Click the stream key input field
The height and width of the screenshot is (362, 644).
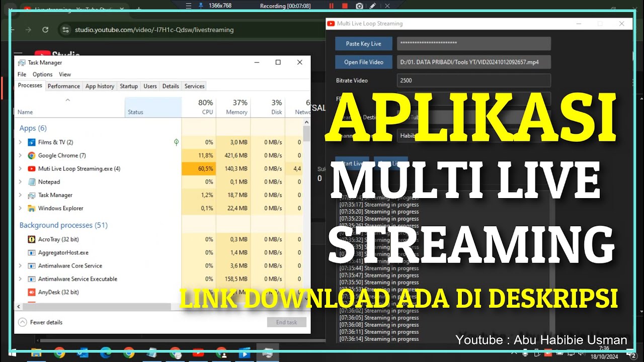coord(473,44)
